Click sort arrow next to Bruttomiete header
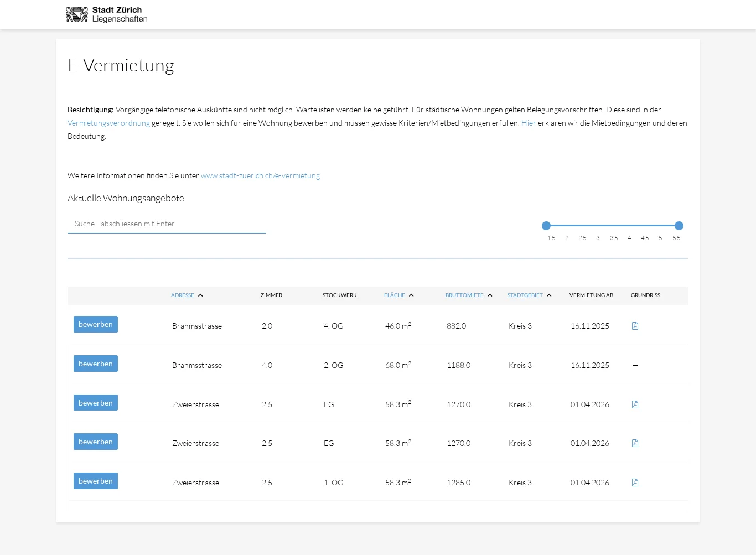Screen dimensions: 756x555 pyautogui.click(x=490, y=295)
